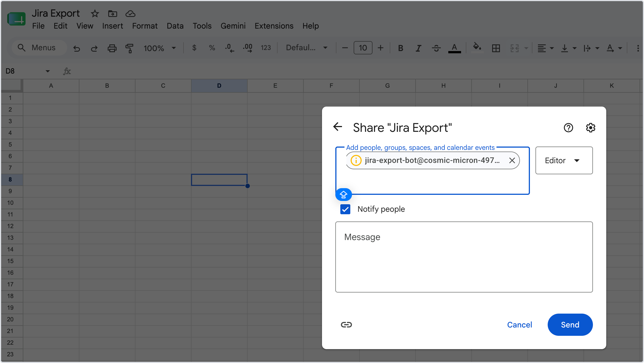Screen dimensions: 644x363
Task: Click the print icon
Action: point(112,48)
